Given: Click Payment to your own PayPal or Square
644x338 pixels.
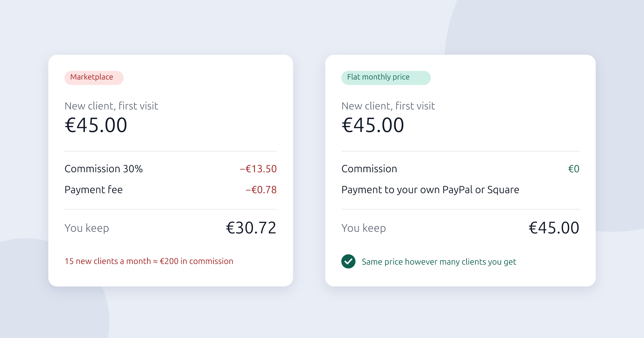Looking at the screenshot, I should pyautogui.click(x=430, y=190).
